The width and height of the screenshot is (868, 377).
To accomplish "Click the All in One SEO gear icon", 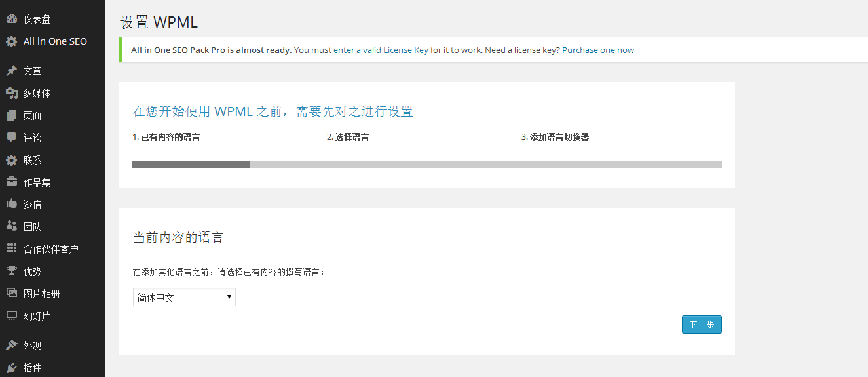I will [x=11, y=41].
